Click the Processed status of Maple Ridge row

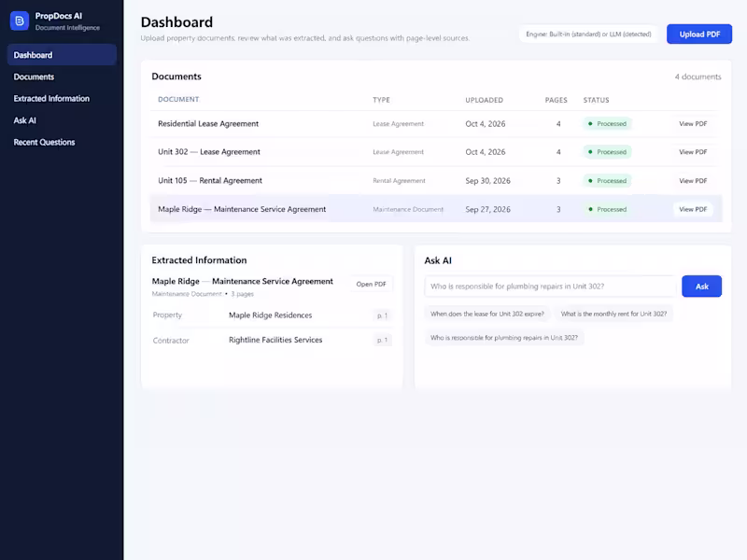[608, 209]
